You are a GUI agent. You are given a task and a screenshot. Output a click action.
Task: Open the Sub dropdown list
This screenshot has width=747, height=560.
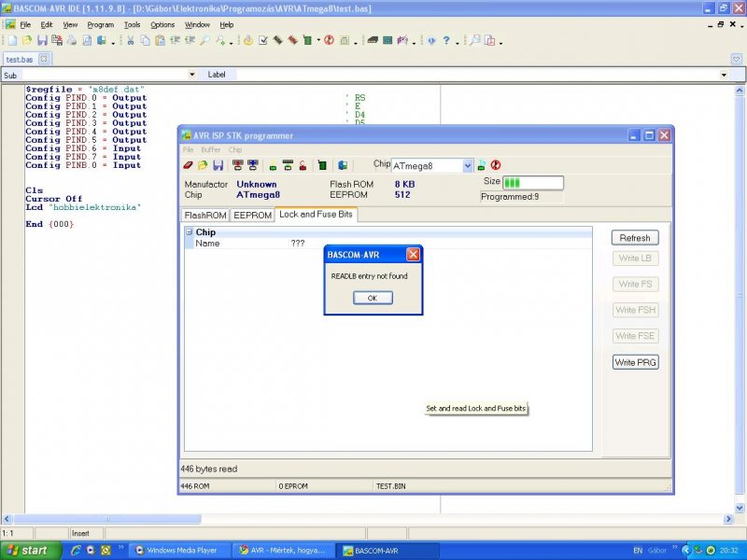192,75
